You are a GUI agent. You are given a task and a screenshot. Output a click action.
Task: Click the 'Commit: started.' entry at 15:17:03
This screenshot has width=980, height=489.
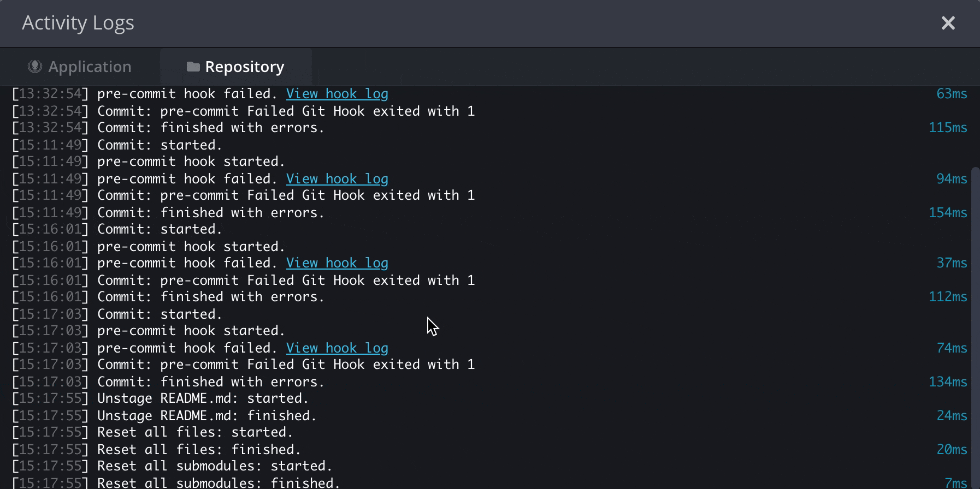coord(160,314)
